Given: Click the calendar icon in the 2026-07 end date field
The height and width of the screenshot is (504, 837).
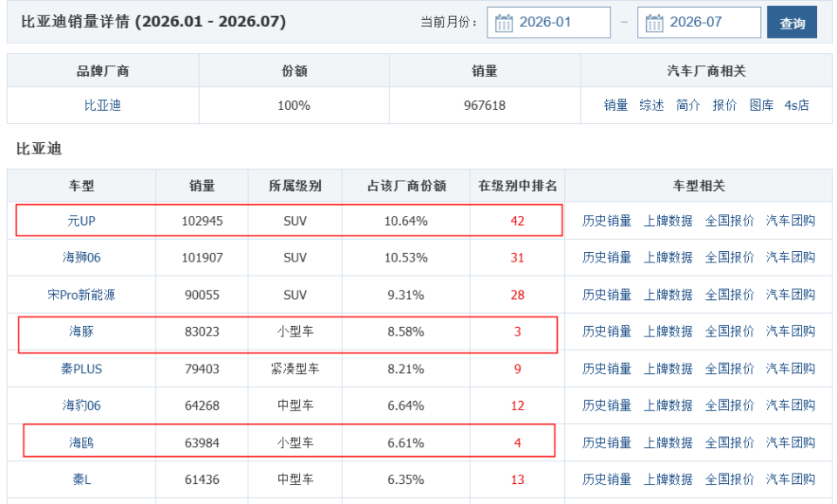Looking at the screenshot, I should pyautogui.click(x=654, y=23).
